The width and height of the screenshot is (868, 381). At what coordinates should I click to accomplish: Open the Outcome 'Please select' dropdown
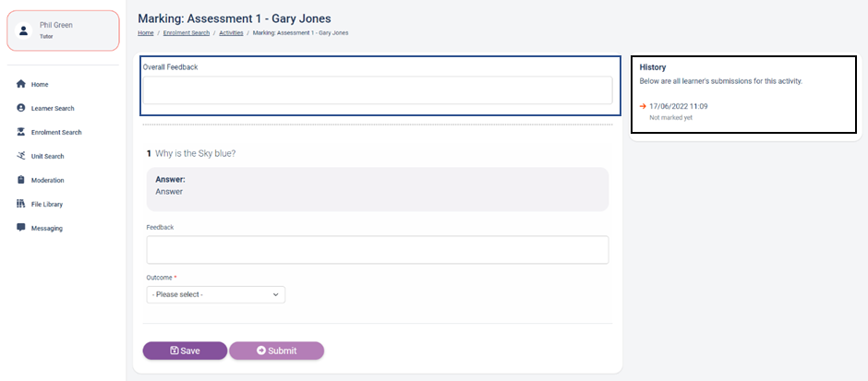216,294
